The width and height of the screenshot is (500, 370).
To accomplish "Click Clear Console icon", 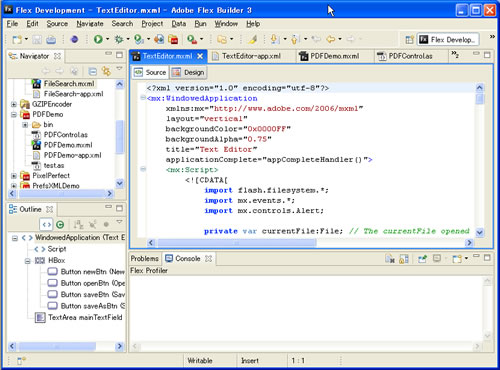I will click(390, 259).
